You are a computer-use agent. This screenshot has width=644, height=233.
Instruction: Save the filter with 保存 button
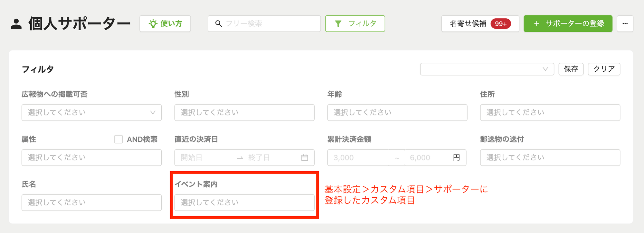point(571,69)
